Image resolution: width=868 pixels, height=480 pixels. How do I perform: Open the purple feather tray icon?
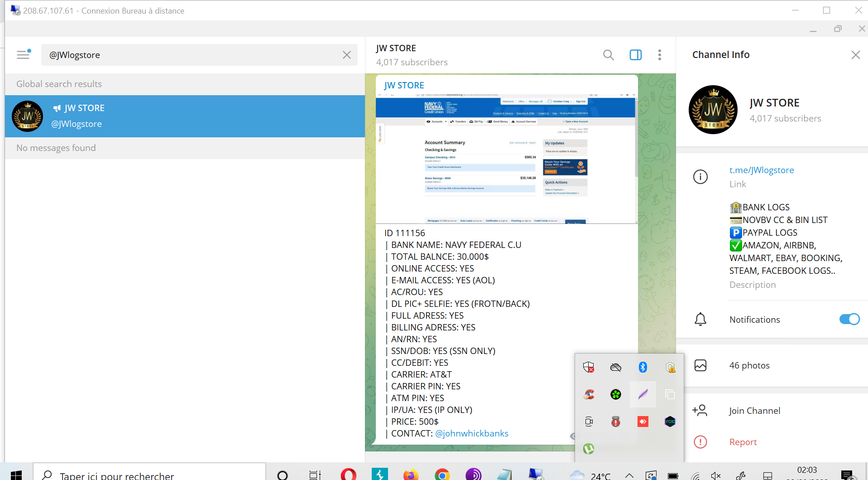(x=643, y=394)
